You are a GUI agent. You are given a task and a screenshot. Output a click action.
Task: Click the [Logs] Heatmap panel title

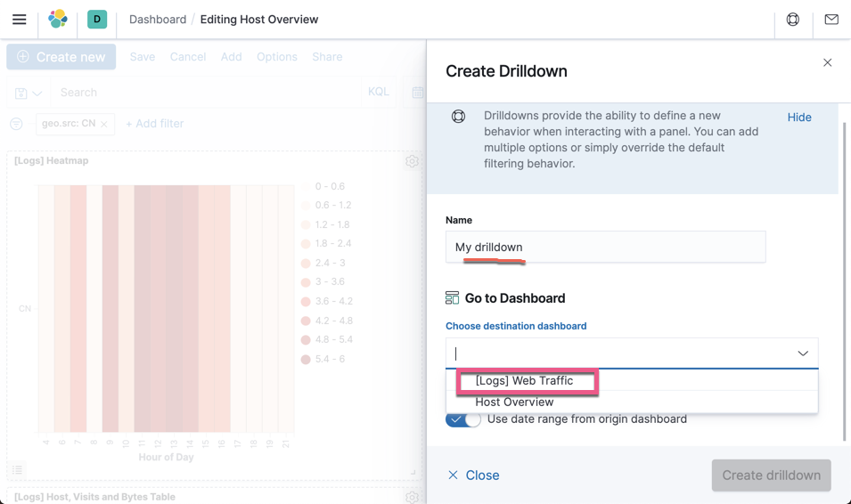[51, 160]
